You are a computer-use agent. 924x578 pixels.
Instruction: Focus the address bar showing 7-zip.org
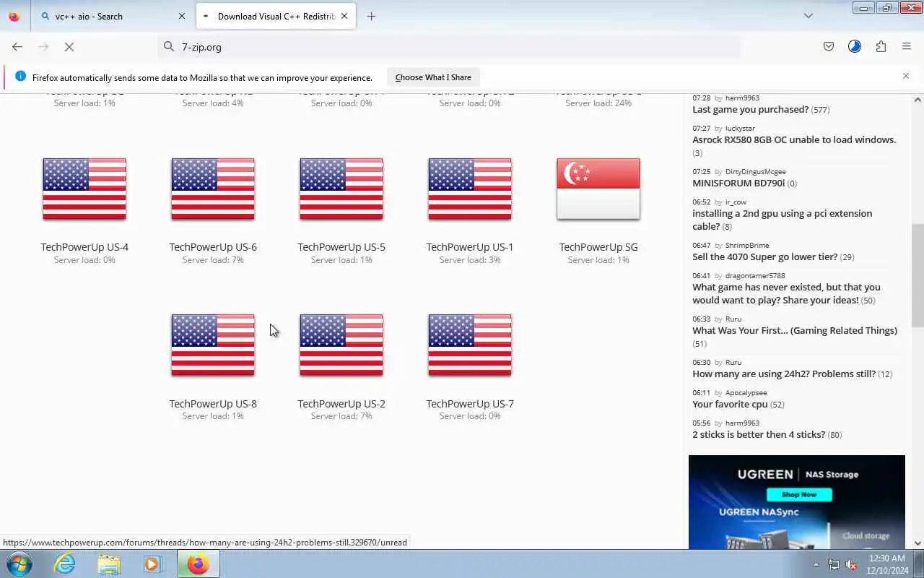pyautogui.click(x=449, y=46)
